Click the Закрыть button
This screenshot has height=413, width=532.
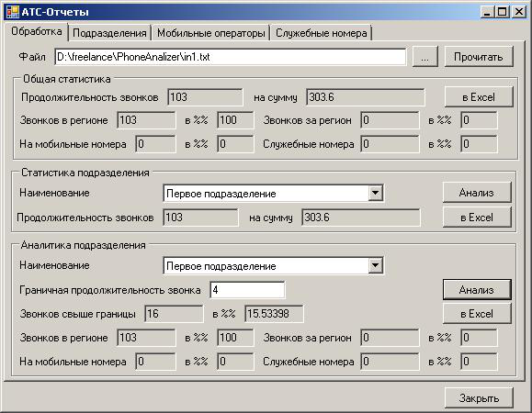coord(479,398)
